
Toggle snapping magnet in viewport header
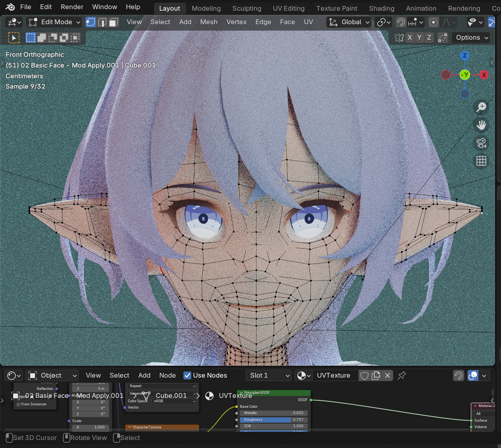tap(401, 22)
